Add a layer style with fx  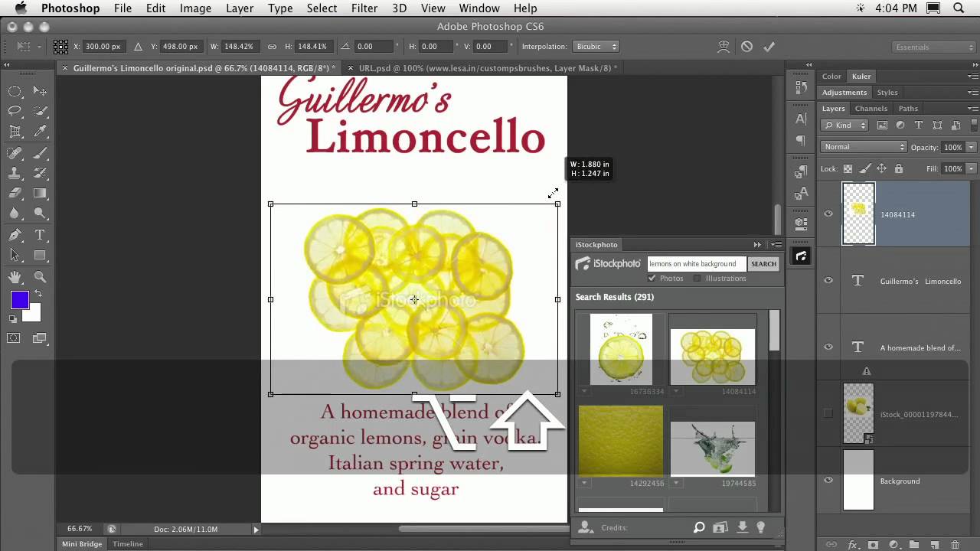click(x=852, y=545)
